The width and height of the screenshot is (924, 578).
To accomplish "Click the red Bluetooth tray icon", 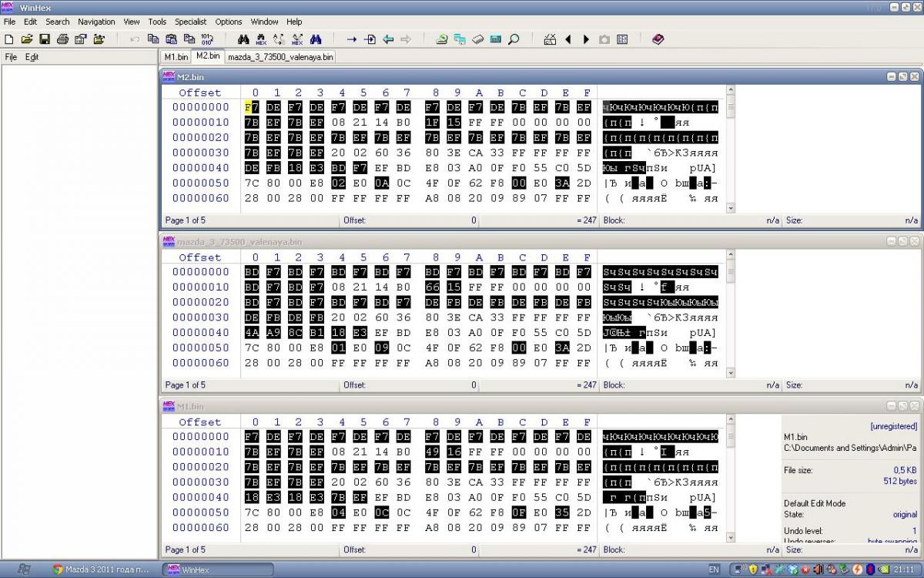I will click(870, 570).
